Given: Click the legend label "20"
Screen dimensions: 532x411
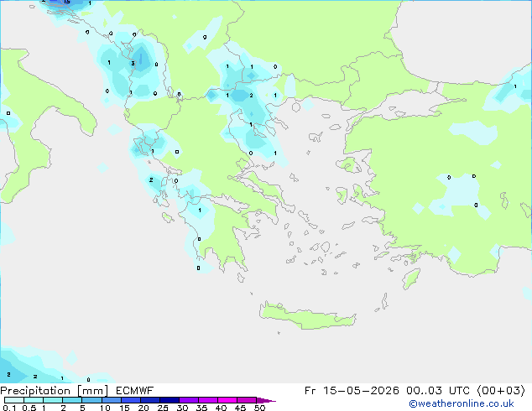Looking at the screenshot, I should (143, 408).
